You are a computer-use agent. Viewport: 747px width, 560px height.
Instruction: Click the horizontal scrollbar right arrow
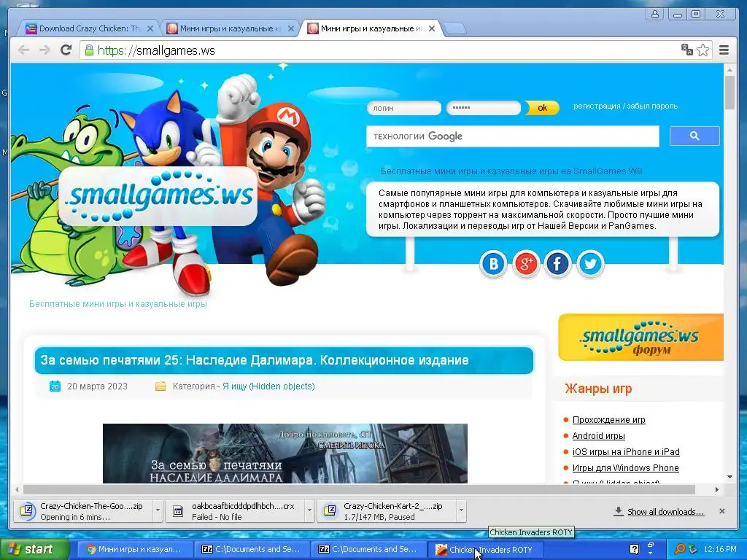pyautogui.click(x=716, y=489)
